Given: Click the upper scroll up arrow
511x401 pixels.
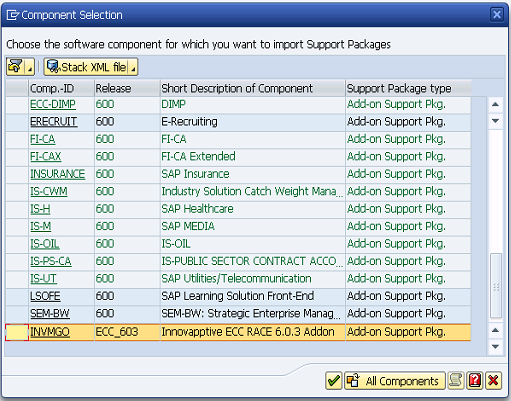Looking at the screenshot, I should click(x=496, y=105).
